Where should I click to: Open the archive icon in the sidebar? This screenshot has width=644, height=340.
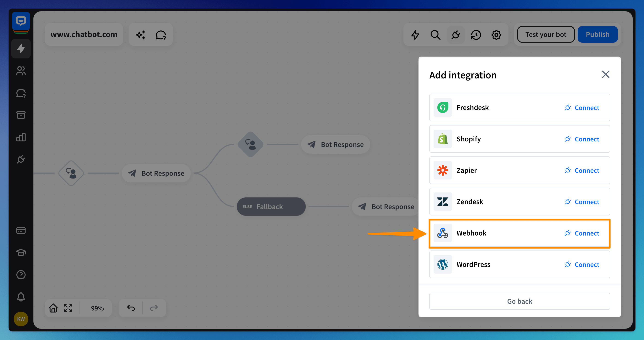pyautogui.click(x=21, y=115)
